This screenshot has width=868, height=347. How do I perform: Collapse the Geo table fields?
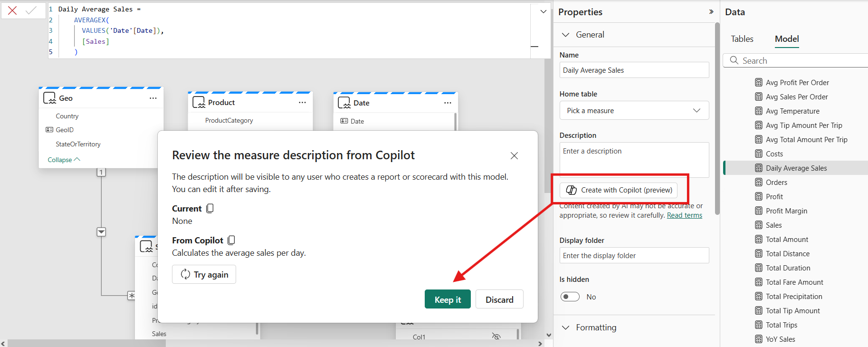click(x=64, y=160)
